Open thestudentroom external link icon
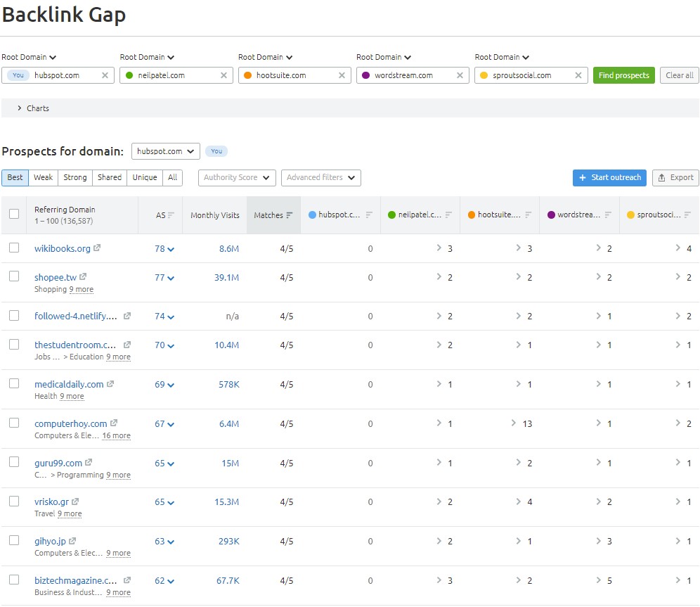The width and height of the screenshot is (700, 607). 127,345
